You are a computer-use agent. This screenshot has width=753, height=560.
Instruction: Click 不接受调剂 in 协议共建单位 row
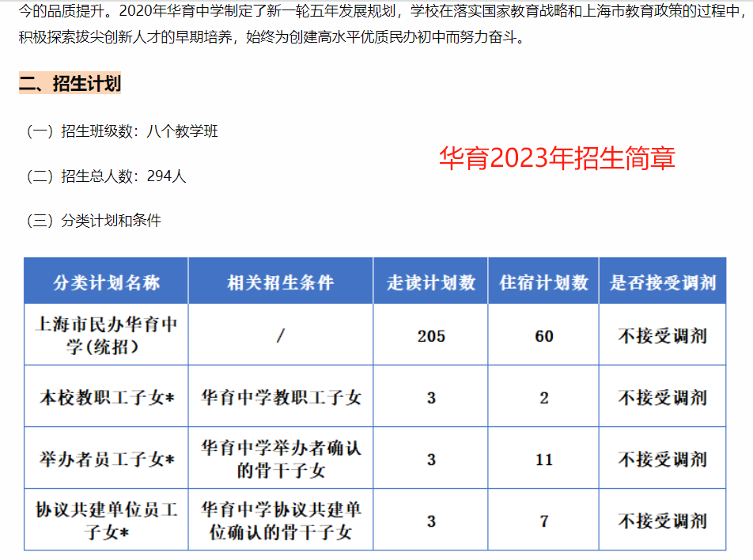pyautogui.click(x=663, y=520)
